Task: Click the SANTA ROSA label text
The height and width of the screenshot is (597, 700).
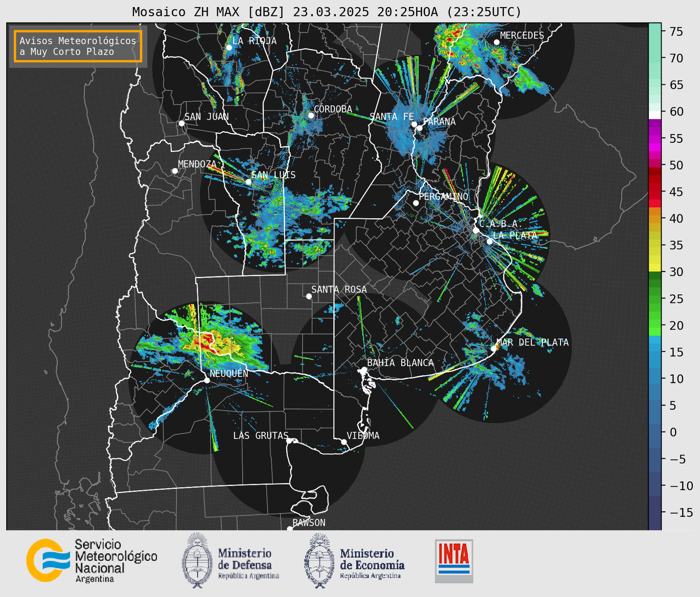Action: click(339, 289)
